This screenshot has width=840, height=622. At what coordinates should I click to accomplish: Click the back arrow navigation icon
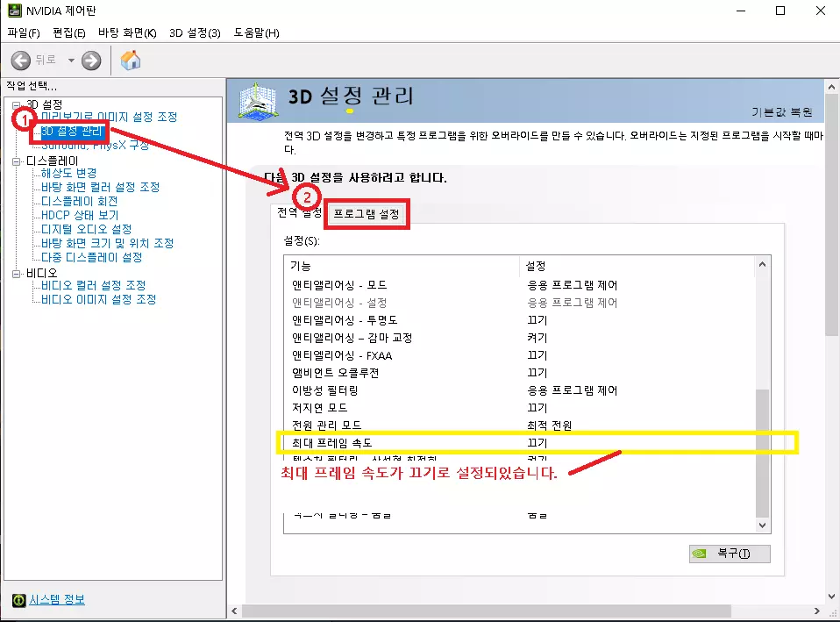pos(21,60)
